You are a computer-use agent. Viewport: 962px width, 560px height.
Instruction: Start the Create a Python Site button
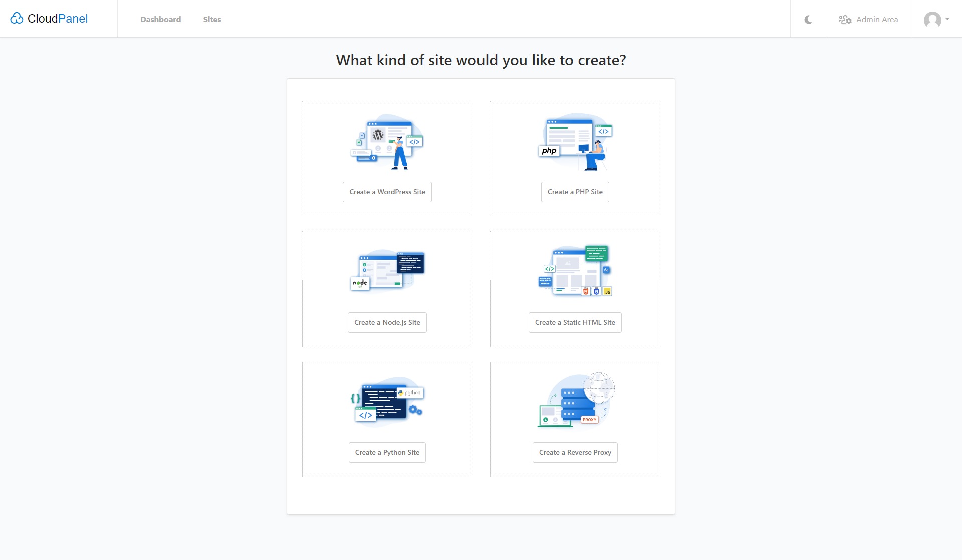click(387, 452)
